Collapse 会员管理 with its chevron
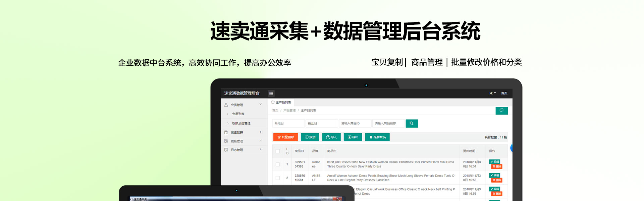The height and width of the screenshot is (201, 644). coord(261,105)
